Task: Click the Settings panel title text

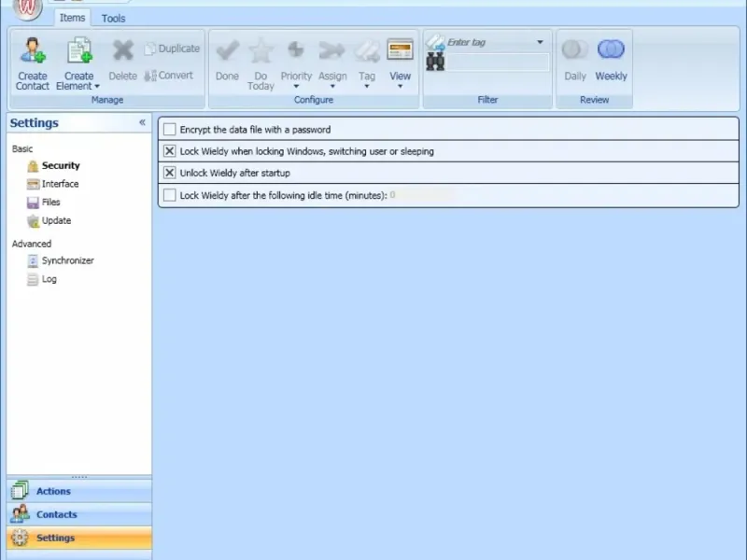Action: pos(35,123)
